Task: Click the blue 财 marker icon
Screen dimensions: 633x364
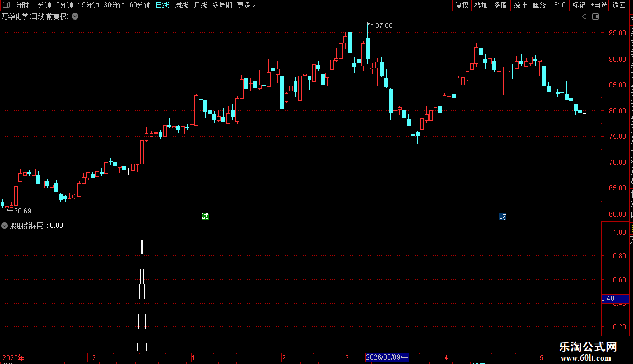Action: click(x=502, y=217)
